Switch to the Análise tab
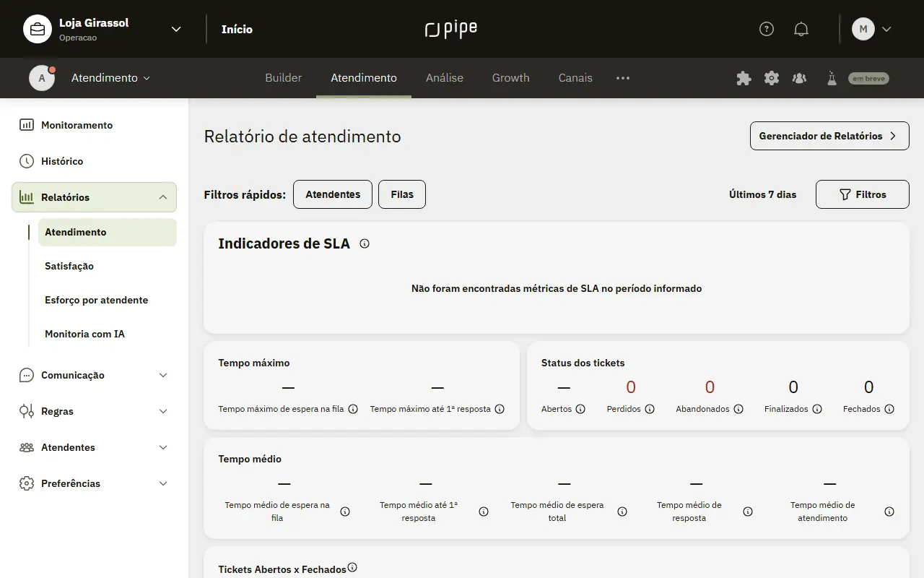The height and width of the screenshot is (578, 924). click(445, 78)
